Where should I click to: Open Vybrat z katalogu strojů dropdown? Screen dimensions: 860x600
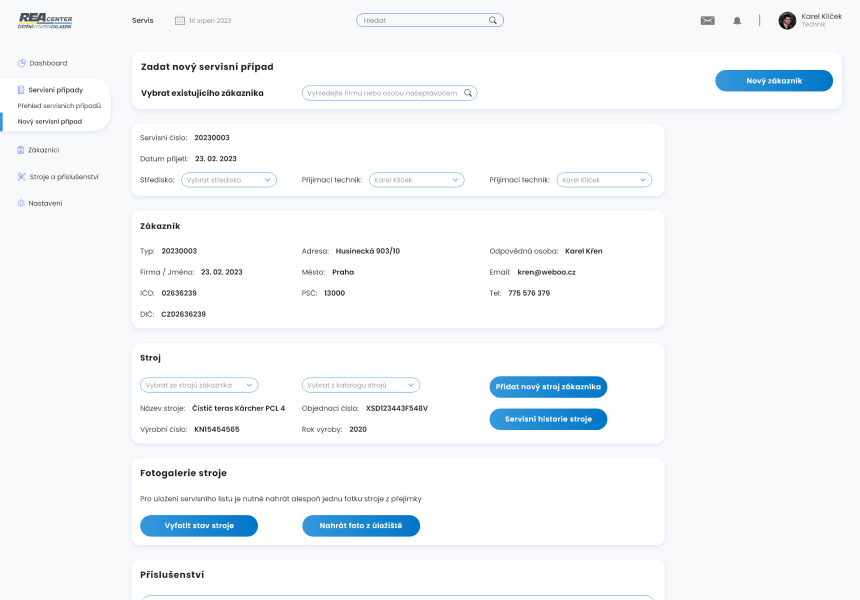pos(361,385)
